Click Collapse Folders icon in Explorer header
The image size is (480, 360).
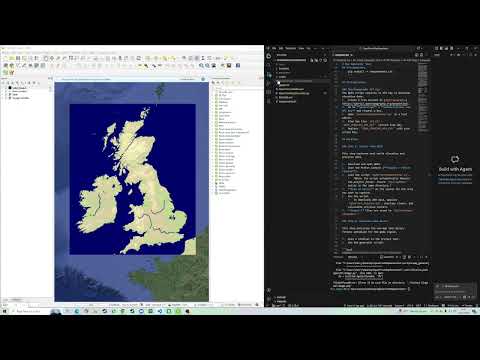(x=326, y=60)
